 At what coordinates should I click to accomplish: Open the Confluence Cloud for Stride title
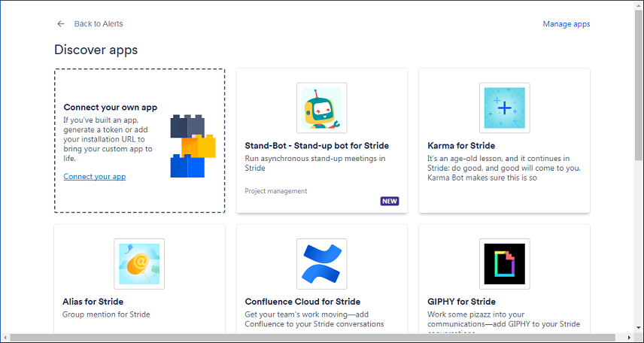pos(302,302)
